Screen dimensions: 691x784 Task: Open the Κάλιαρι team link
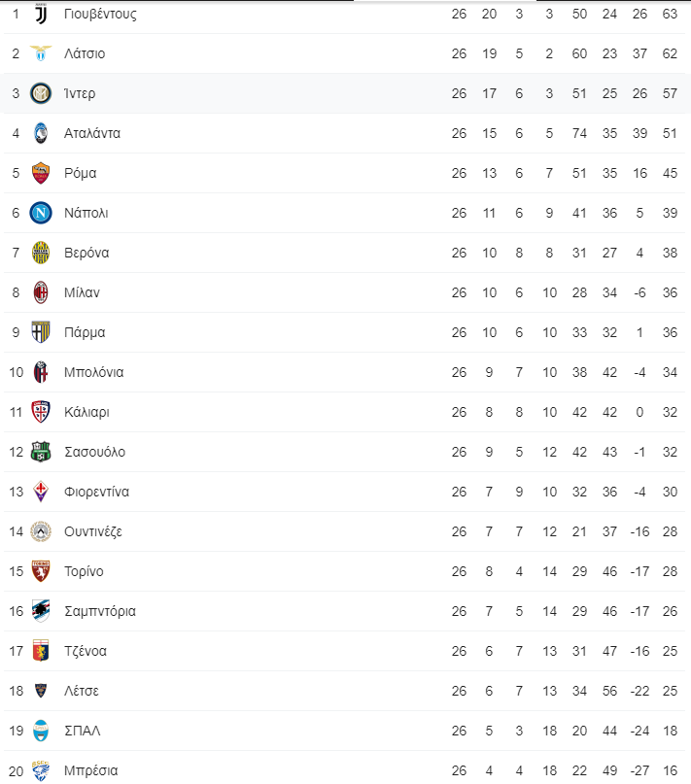86,412
